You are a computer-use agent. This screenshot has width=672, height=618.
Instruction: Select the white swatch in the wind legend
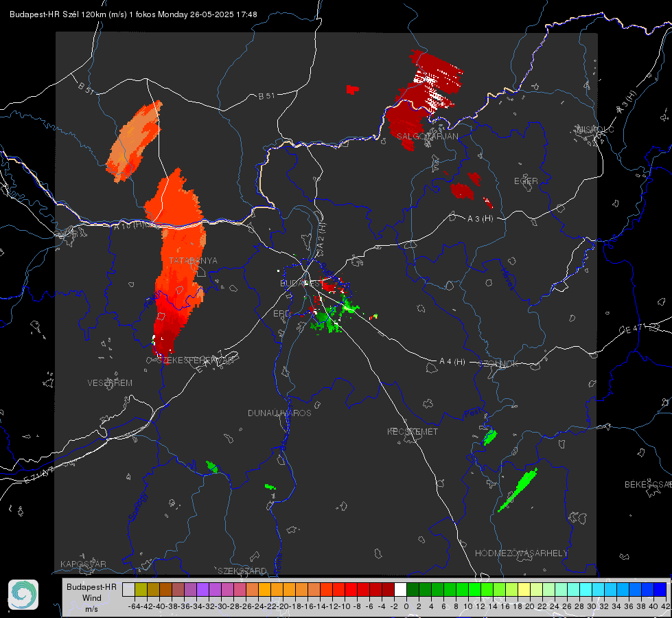[400, 589]
